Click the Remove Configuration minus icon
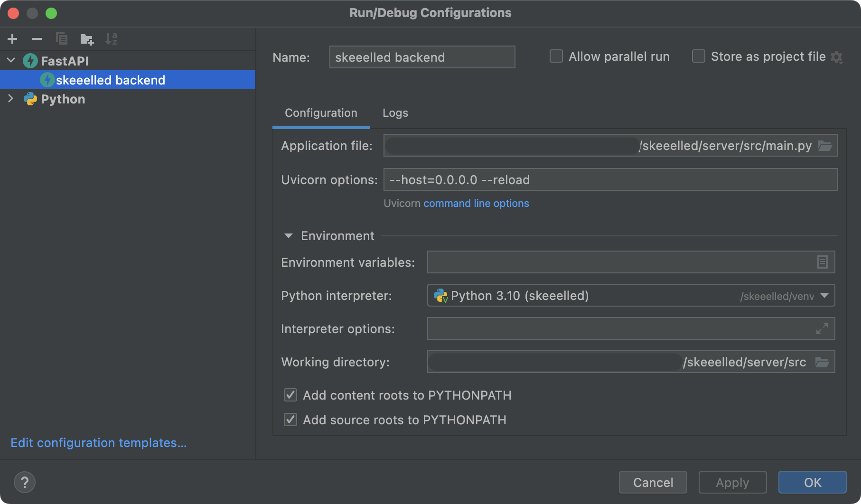861x504 pixels. (37, 39)
